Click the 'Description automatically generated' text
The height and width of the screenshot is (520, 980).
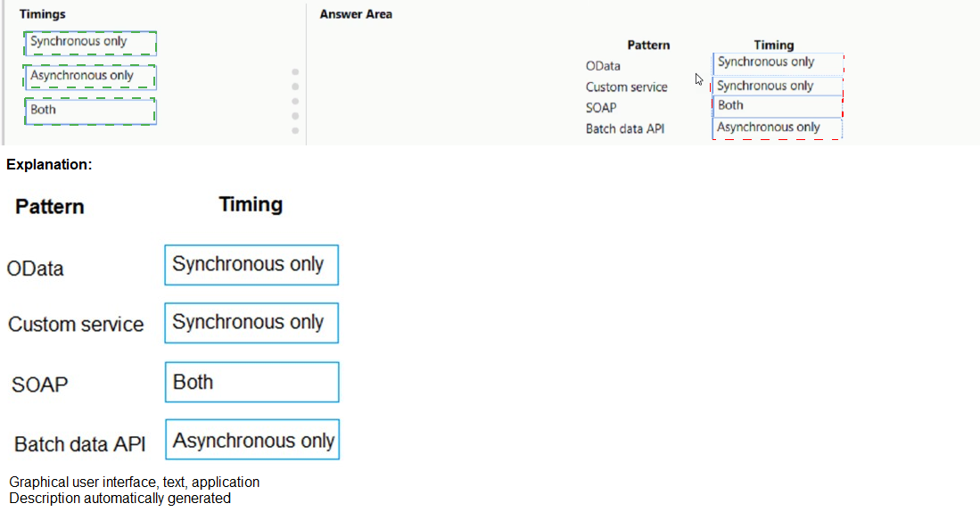pos(120,499)
